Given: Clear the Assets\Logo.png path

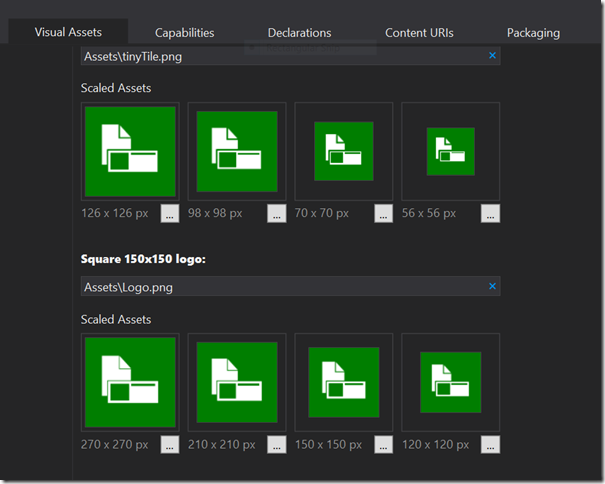Looking at the screenshot, I should [x=492, y=286].
